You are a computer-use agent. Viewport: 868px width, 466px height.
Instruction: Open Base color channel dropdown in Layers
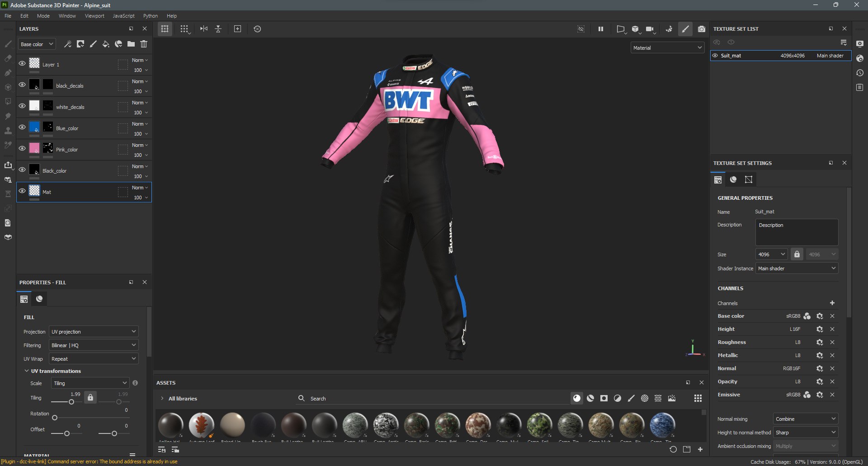click(37, 44)
